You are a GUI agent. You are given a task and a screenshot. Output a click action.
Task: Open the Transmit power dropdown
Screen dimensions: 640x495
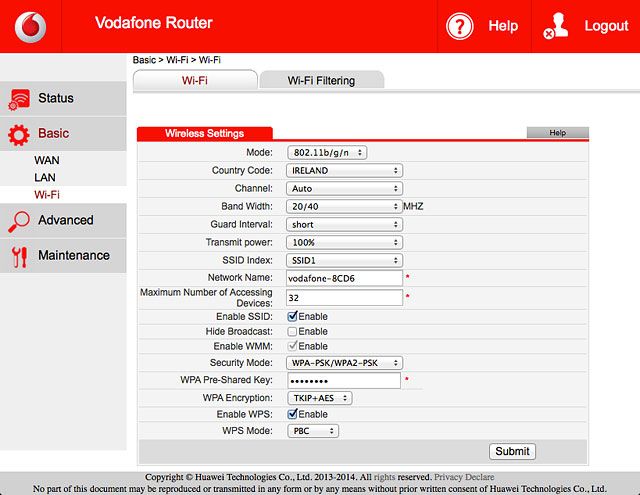point(344,242)
